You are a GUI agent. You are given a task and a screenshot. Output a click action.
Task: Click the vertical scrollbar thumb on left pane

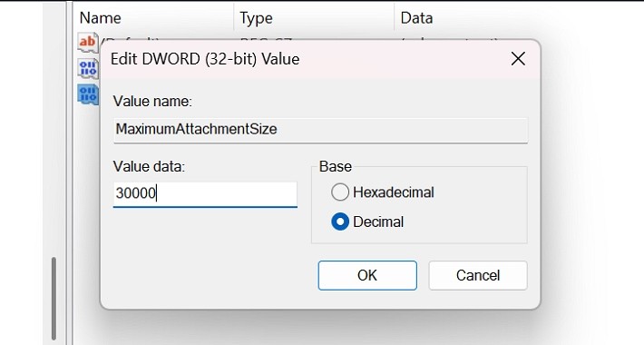pyautogui.click(x=54, y=298)
